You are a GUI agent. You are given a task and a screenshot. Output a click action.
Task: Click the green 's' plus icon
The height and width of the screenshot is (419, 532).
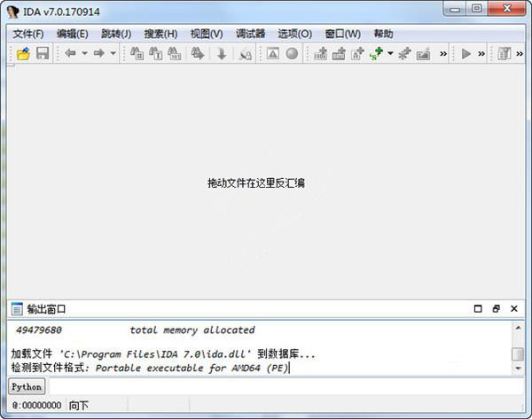[x=376, y=53]
